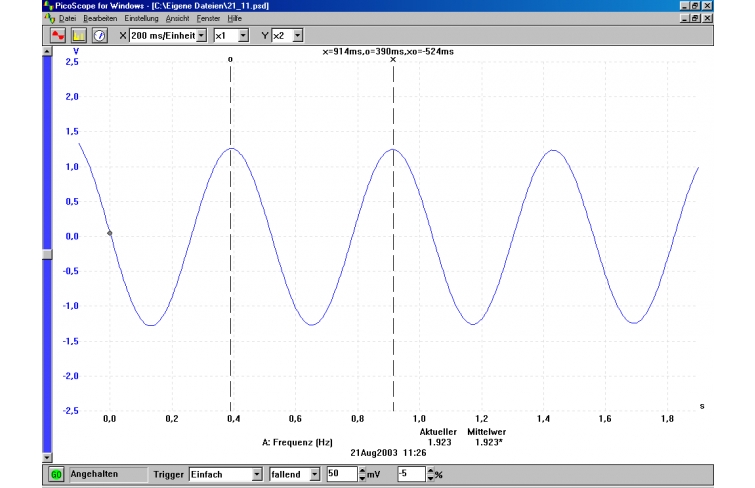
Task: Increase trigger level mV with up arrow
Action: [x=362, y=471]
